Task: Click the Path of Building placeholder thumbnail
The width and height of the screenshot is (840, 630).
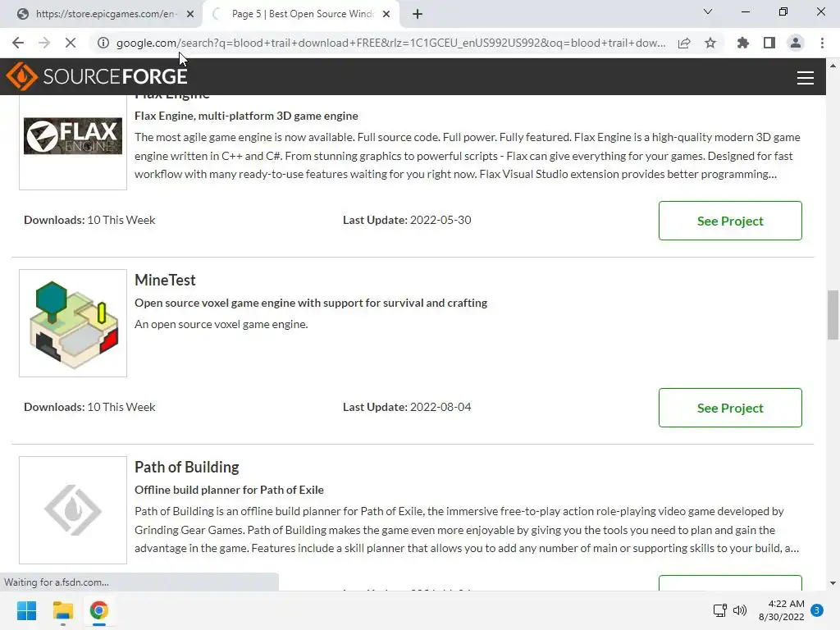Action: (73, 510)
